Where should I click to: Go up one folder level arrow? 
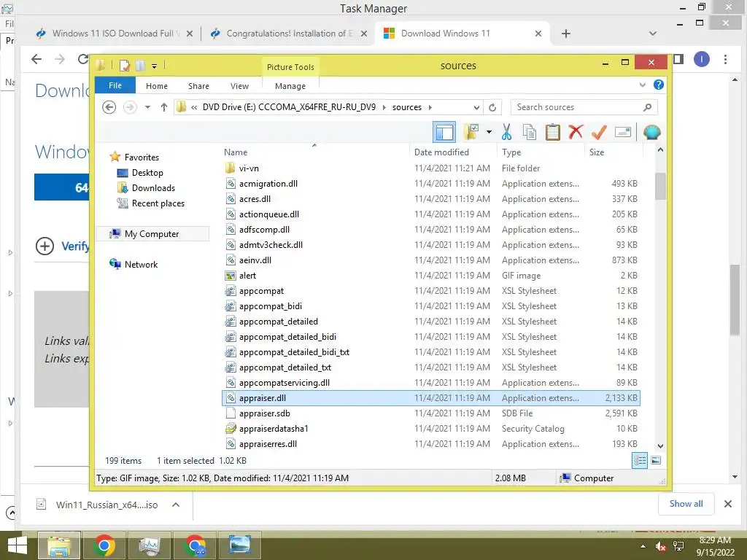(164, 107)
